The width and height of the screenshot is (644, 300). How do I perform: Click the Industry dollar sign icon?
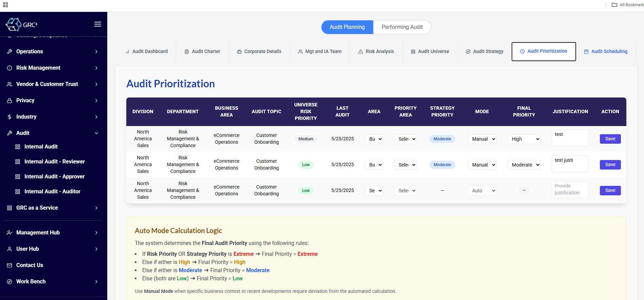click(x=10, y=117)
